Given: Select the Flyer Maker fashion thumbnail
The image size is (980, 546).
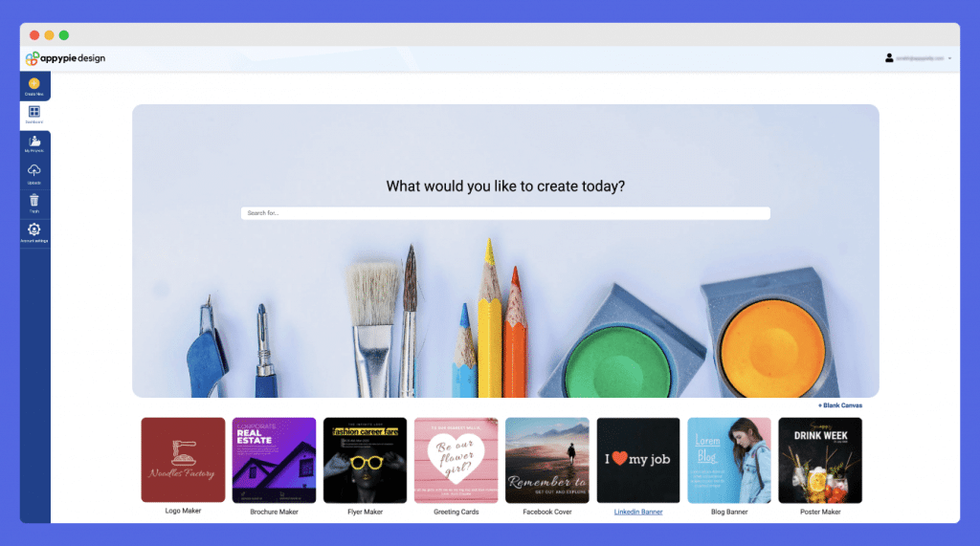Looking at the screenshot, I should 365,460.
